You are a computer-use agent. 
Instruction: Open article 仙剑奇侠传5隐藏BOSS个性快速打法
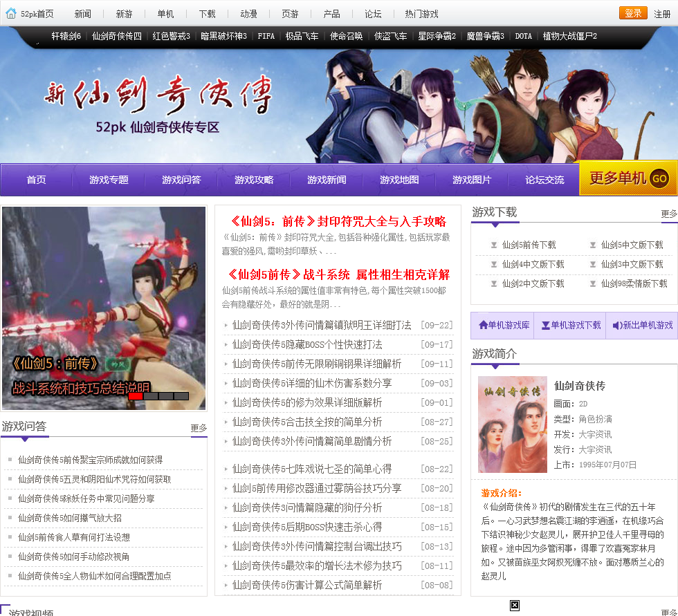307,344
